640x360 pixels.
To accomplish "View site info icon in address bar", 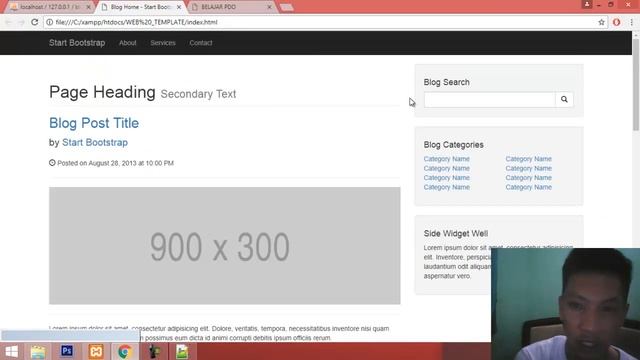I will pos(49,22).
